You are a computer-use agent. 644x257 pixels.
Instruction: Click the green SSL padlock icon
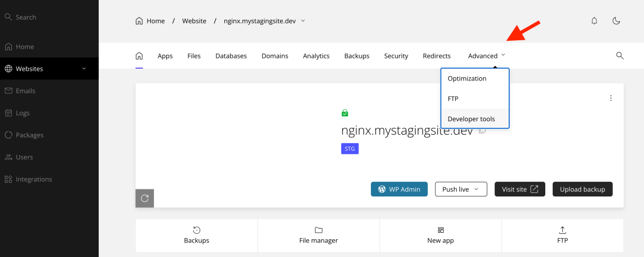(345, 113)
